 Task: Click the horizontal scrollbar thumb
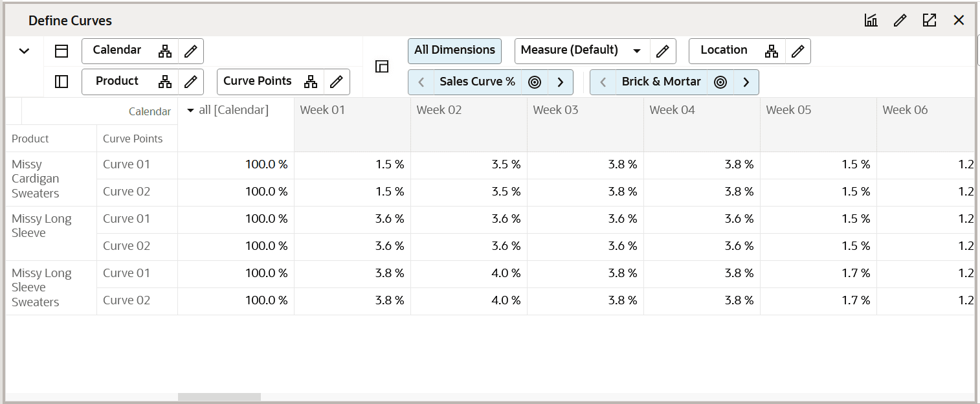[219, 397]
